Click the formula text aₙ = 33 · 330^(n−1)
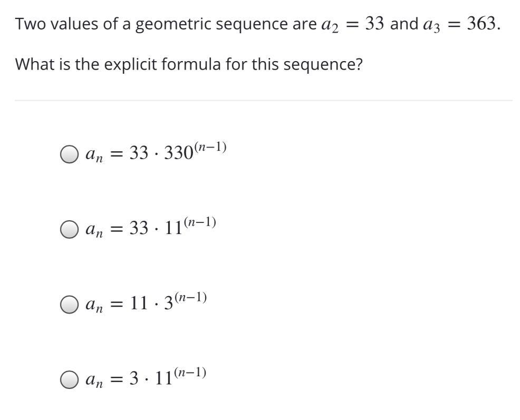Image resolution: width=520 pixels, height=420 pixels. [156, 153]
